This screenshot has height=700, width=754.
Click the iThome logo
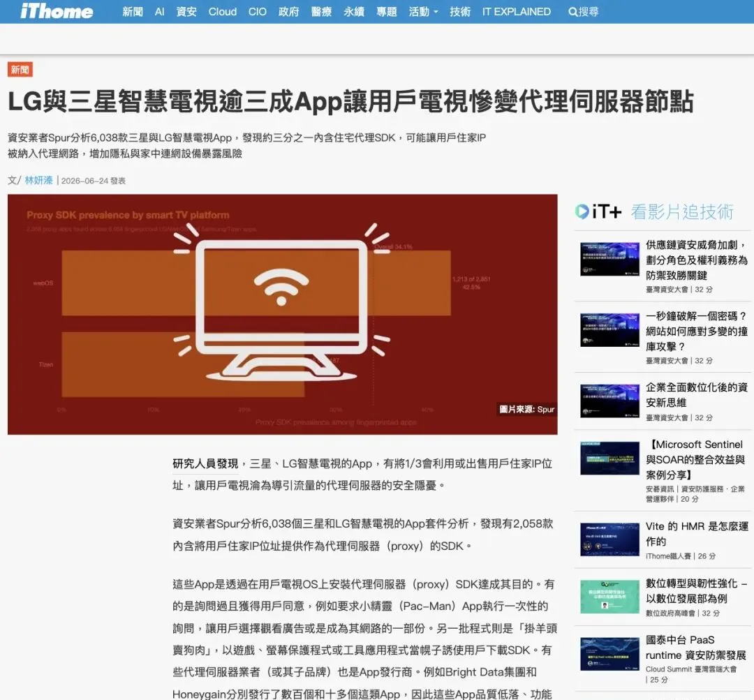click(57, 11)
